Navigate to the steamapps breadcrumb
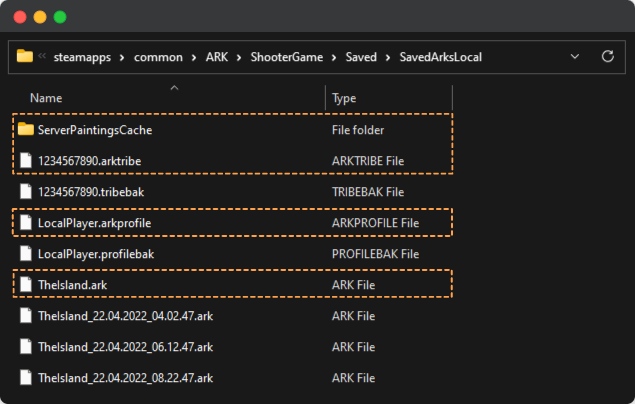This screenshot has height=404, width=635. [82, 57]
